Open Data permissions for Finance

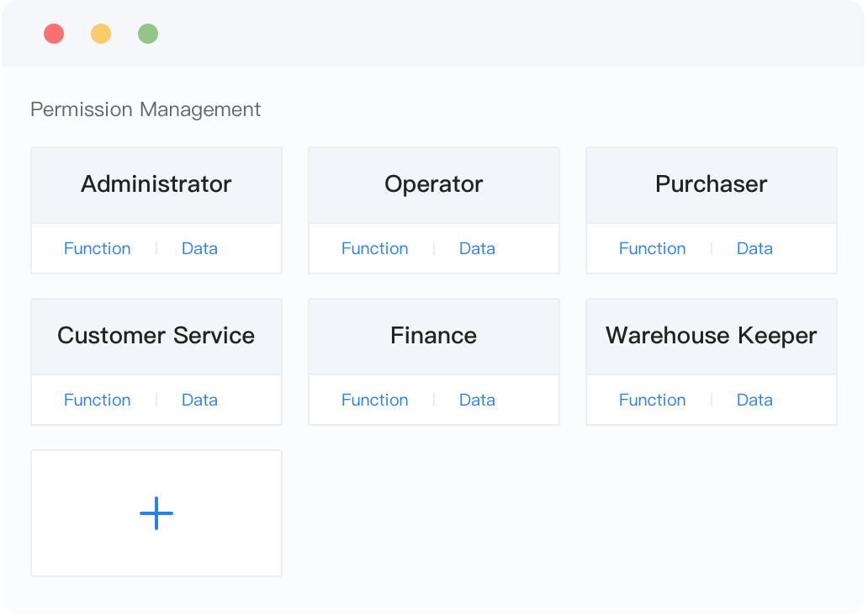click(x=477, y=400)
